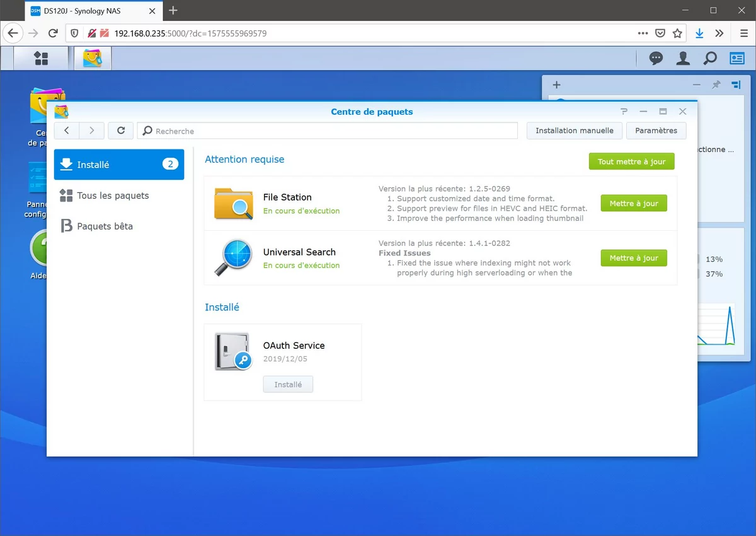This screenshot has width=756, height=536.
Task: Focus the Recherche search field
Action: (328, 131)
